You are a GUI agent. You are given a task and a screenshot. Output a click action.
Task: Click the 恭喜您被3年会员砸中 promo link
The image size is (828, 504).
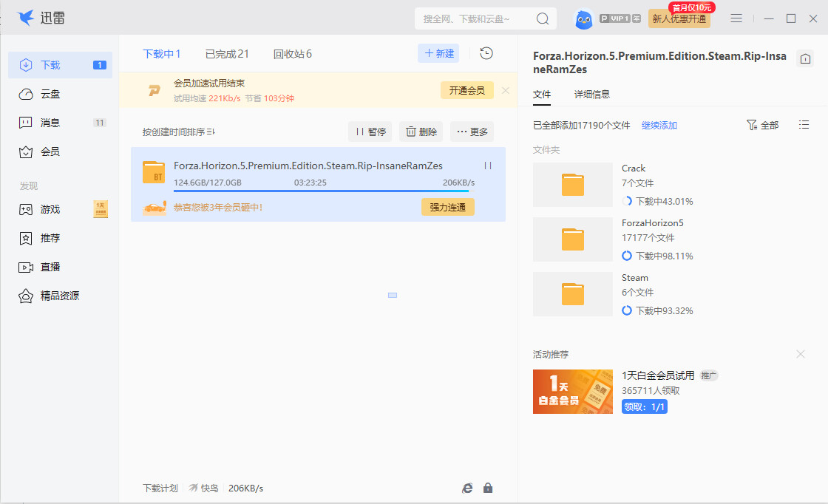(218, 208)
